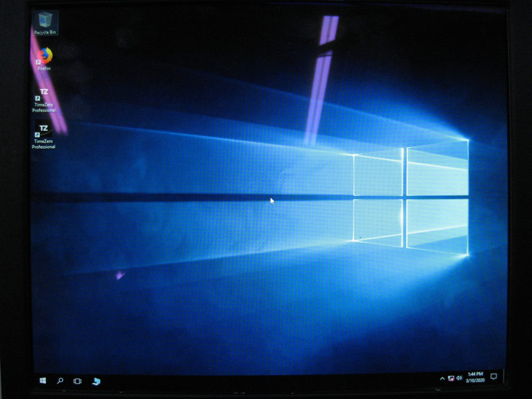Click the Windows logo on the wallpaper
Screen dimensions: 532x399
410,197
